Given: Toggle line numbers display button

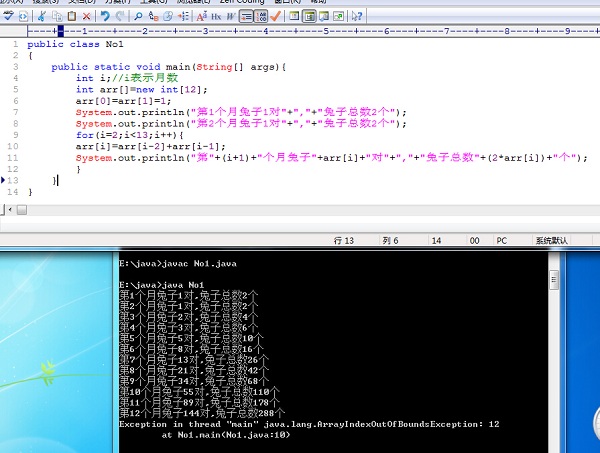Looking at the screenshot, I should (x=261, y=16).
